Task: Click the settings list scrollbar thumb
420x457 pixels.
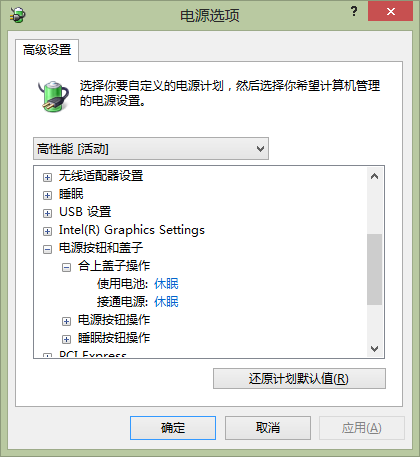Action: [374, 269]
